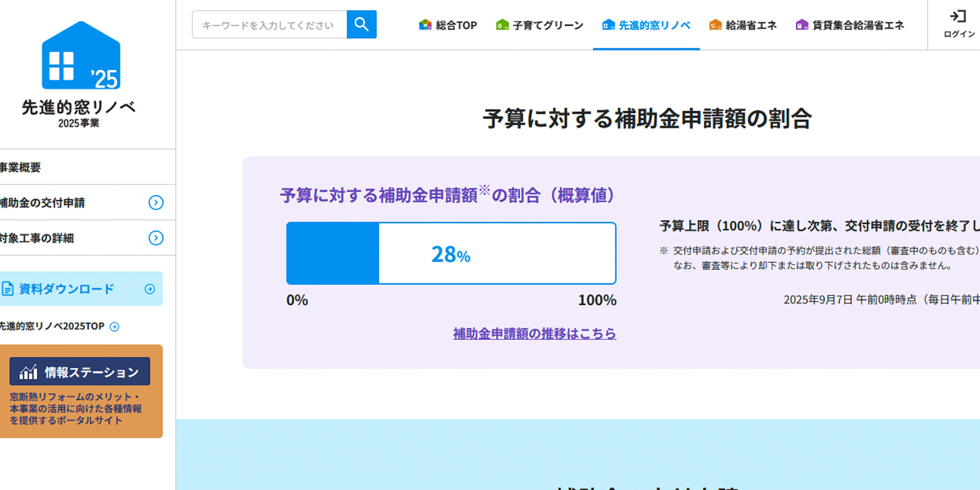Click the multicolor house icon beside 総合TOP

coord(425,25)
